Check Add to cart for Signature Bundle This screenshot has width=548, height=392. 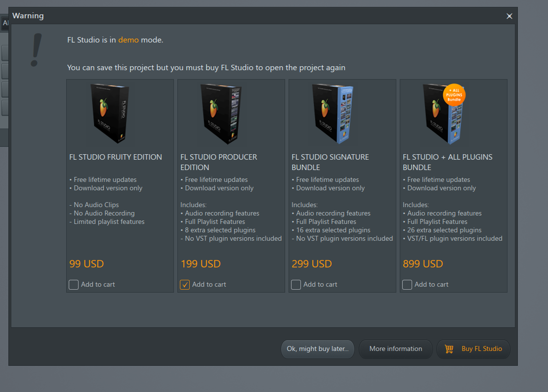point(296,285)
